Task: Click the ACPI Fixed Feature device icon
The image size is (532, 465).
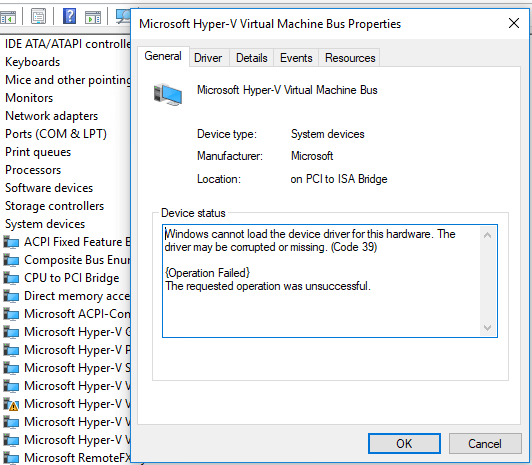Action: click(x=11, y=242)
